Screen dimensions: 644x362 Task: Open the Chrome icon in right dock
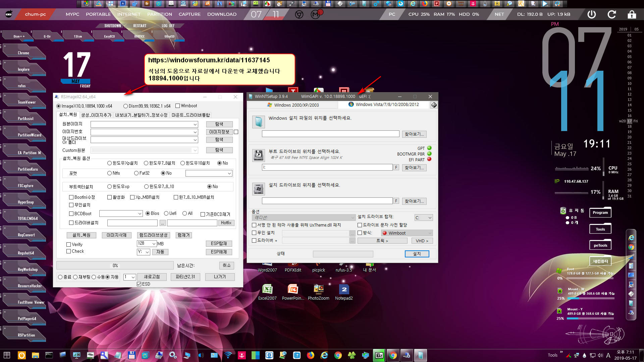pos(631,247)
